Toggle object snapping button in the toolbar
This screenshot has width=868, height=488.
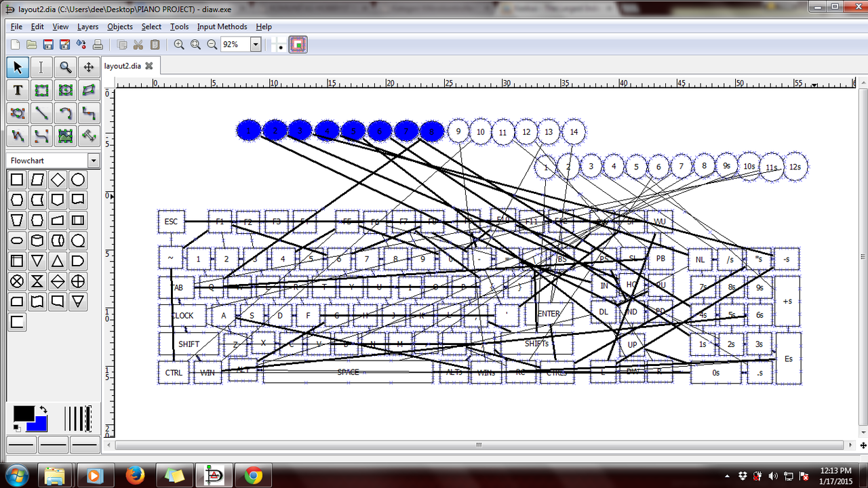pos(298,45)
